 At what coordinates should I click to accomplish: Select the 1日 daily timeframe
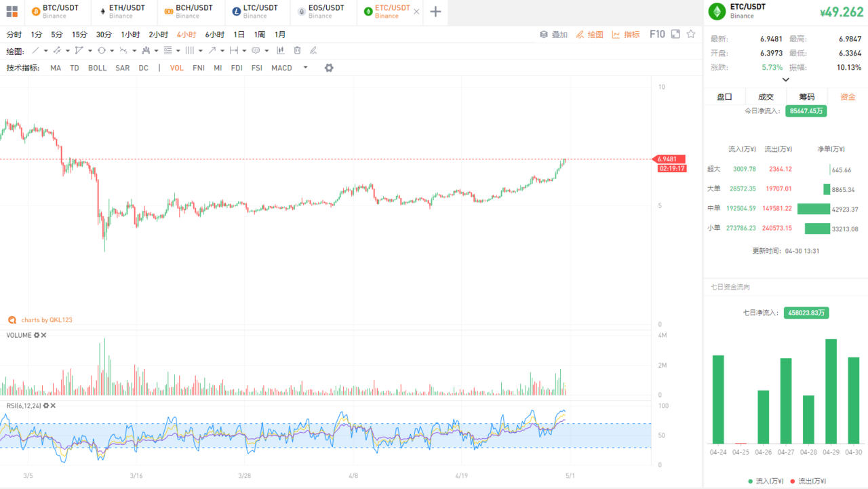239,34
